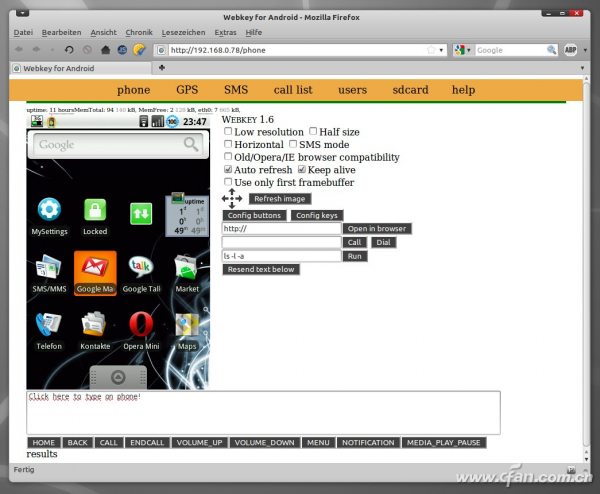The height and width of the screenshot is (494, 600).
Task: Click the Config buttons button
Action: (254, 215)
